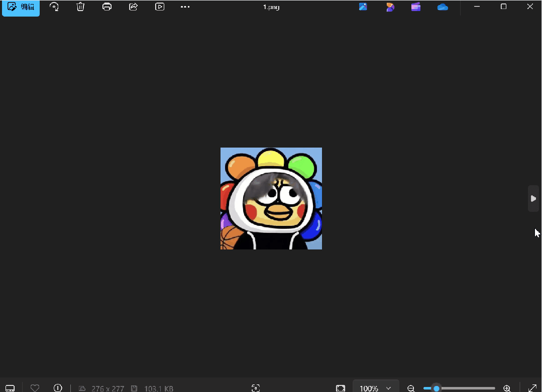Image resolution: width=542 pixels, height=392 pixels.
Task: Open the Designer app icon in title bar
Action: [x=363, y=7]
